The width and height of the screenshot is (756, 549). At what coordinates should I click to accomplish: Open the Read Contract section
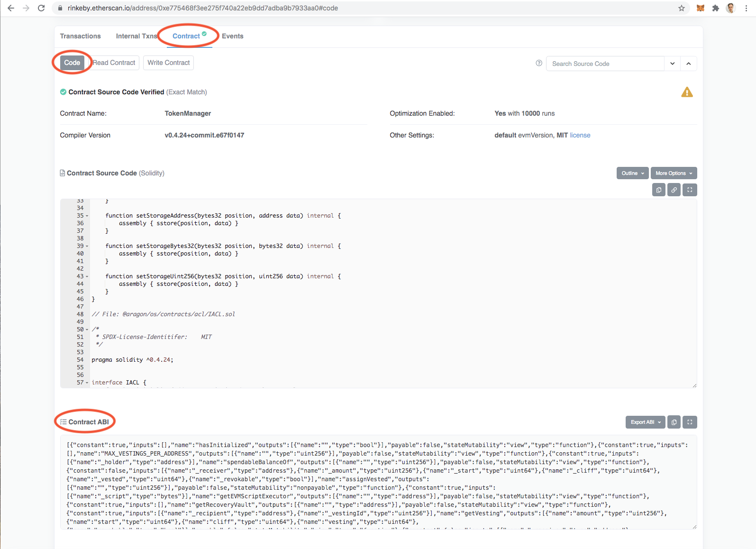[114, 63]
